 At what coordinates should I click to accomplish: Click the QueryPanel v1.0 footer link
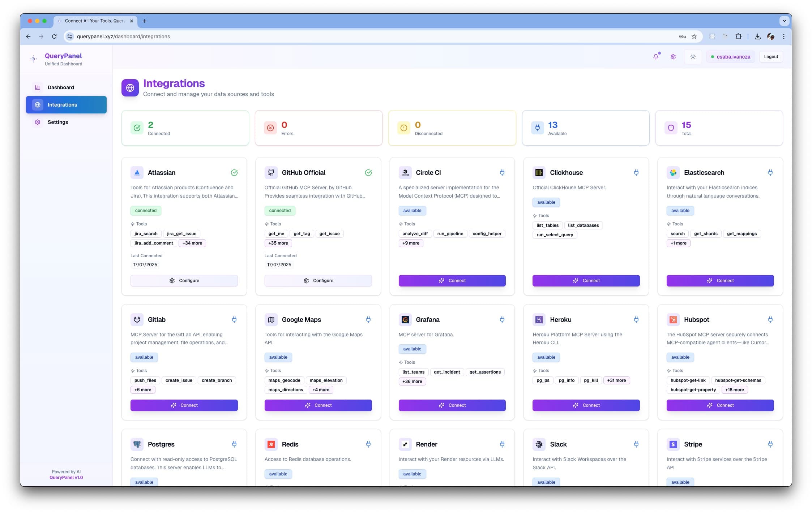pyautogui.click(x=66, y=478)
